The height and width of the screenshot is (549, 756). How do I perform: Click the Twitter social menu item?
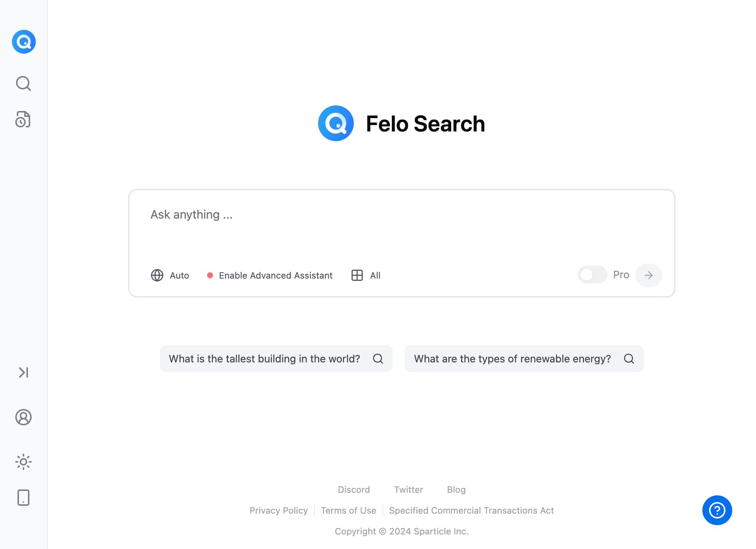tap(409, 489)
